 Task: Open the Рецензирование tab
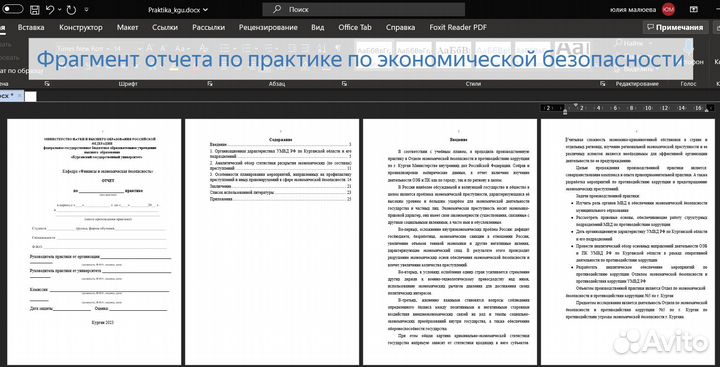[268, 28]
